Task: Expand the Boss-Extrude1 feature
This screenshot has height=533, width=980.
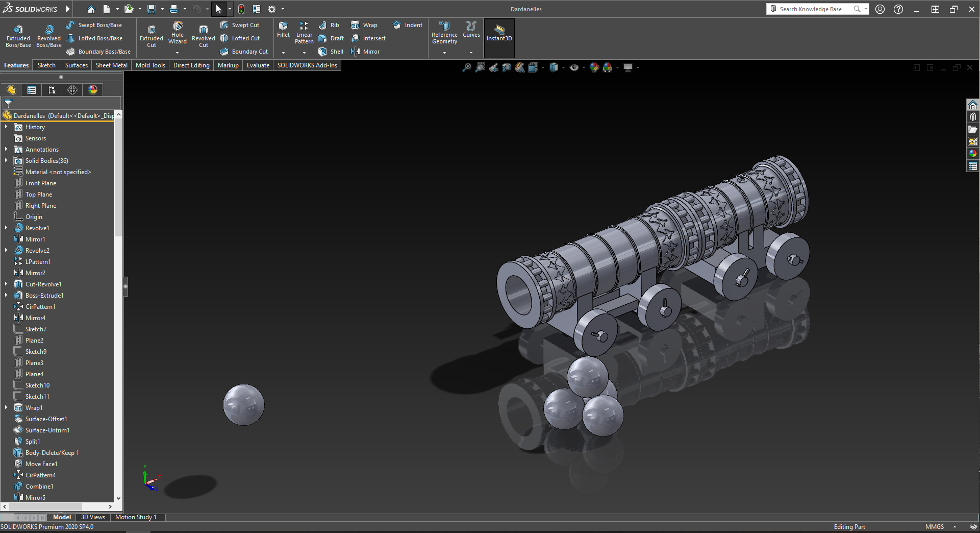Action: coord(6,295)
